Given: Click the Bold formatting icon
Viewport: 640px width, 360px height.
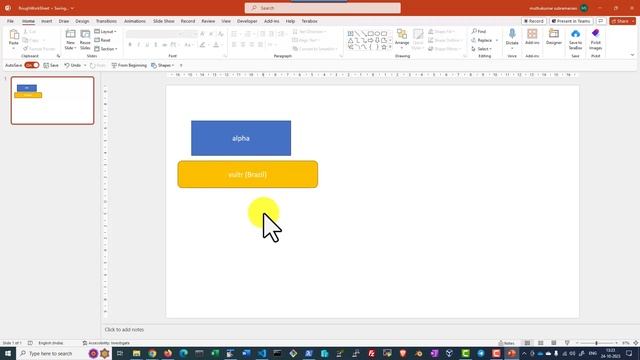Looking at the screenshot, I should pyautogui.click(x=130, y=45).
